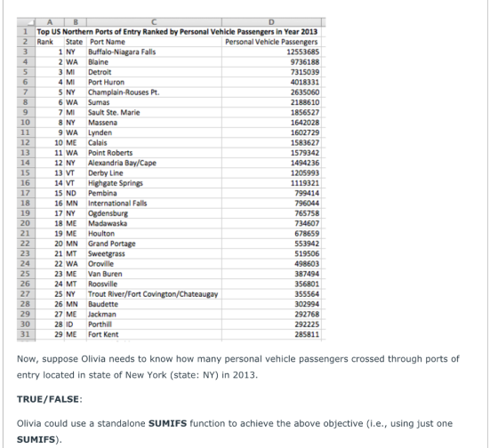The width and height of the screenshot is (498, 448).
Task: Select row 31 header
Action: (27, 334)
